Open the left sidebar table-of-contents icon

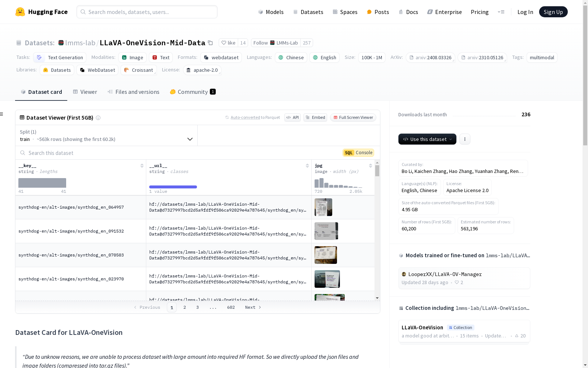[x=1, y=114]
